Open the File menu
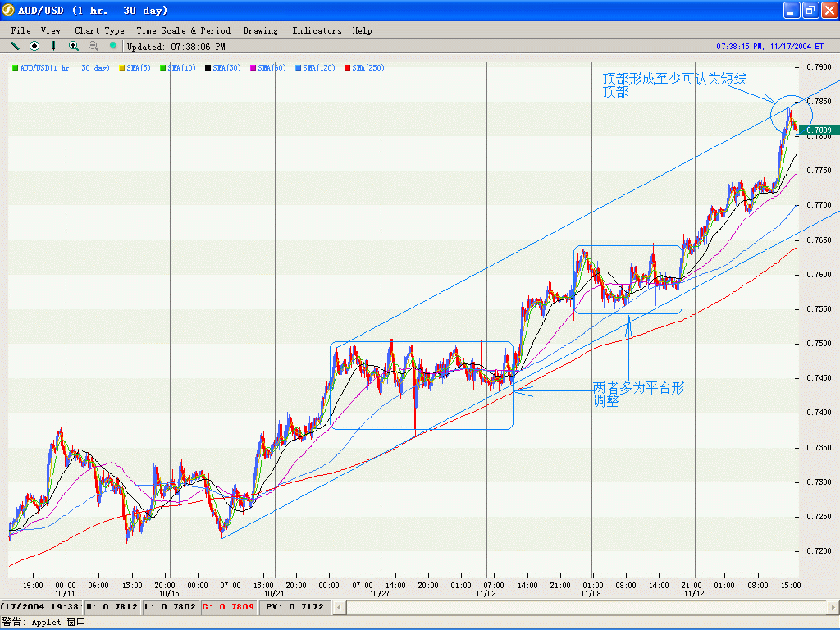840x630 pixels. pos(21,30)
